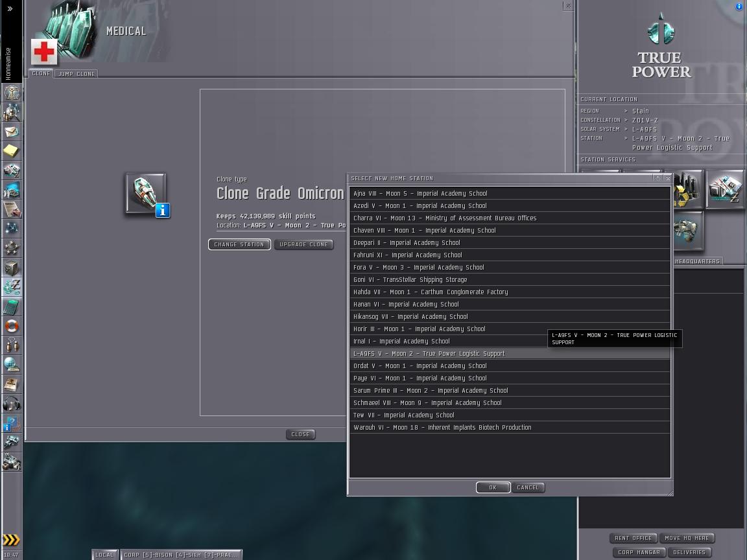
Task: Open the assets safe icon
Action: tap(12, 268)
